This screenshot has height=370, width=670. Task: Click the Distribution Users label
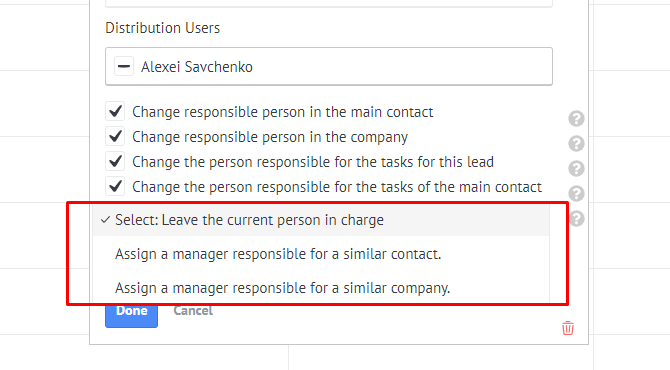point(162,28)
